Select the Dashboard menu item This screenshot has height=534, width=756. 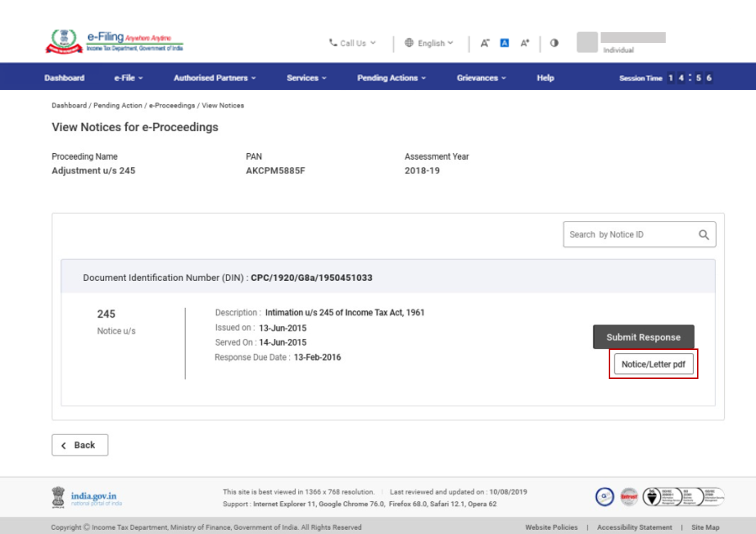[x=64, y=77]
